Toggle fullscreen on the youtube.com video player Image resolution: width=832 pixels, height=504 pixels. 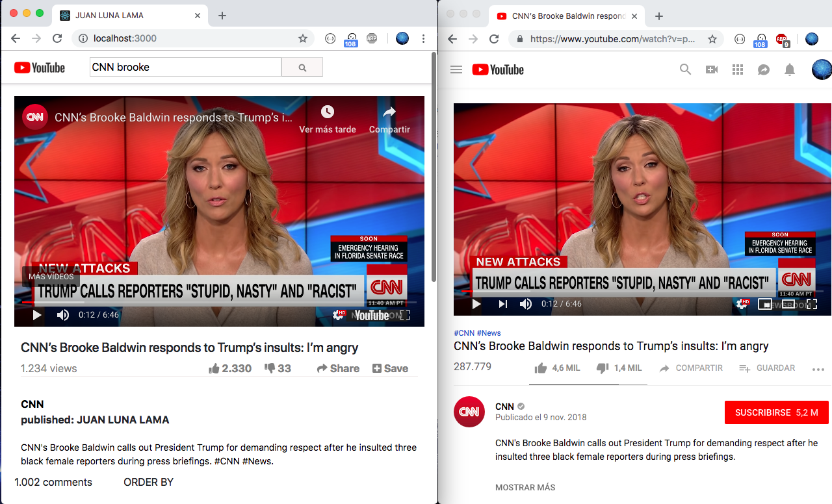[x=812, y=304]
